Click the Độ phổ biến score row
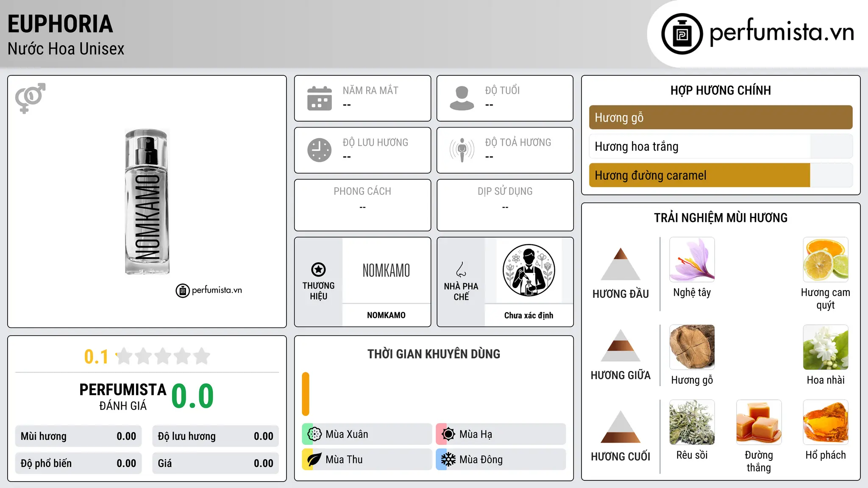 coord(78,463)
